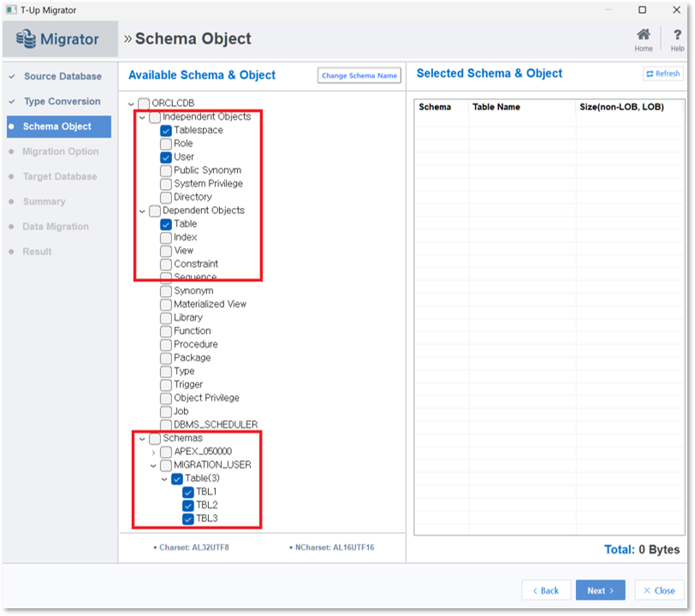Open Help via question mark icon
Image resolution: width=695 pixels, height=616 pixels.
point(677,35)
